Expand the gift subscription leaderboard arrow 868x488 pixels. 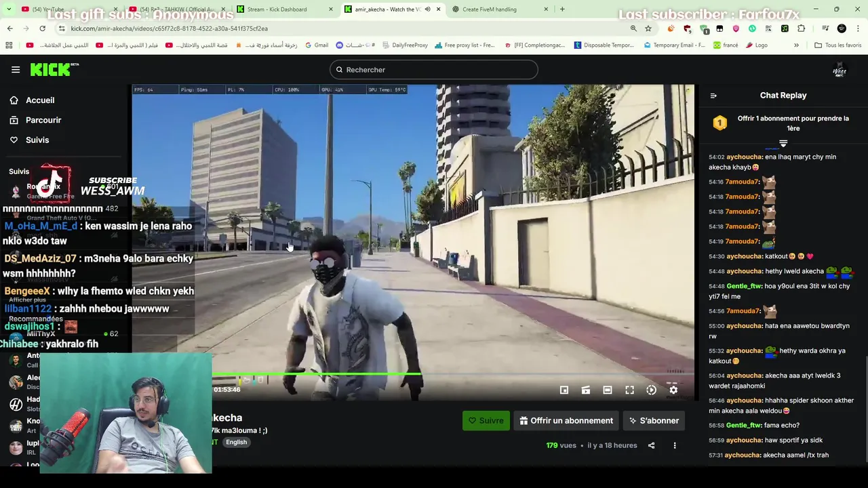(x=783, y=143)
